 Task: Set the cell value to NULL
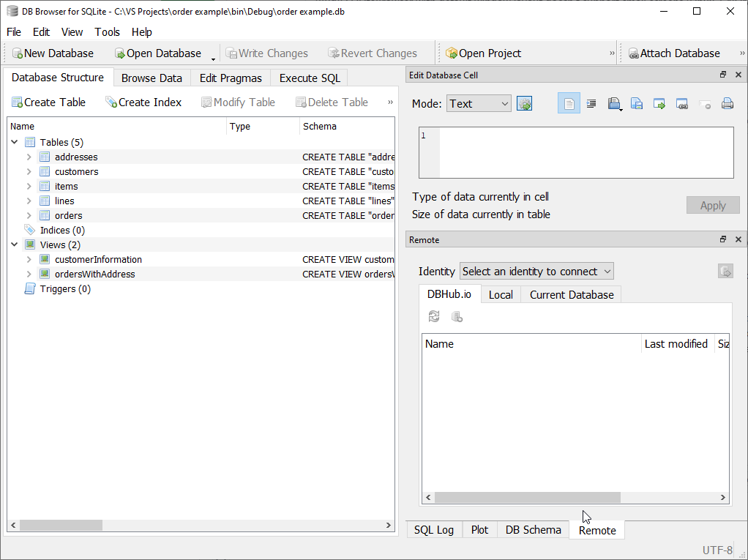[x=705, y=103]
